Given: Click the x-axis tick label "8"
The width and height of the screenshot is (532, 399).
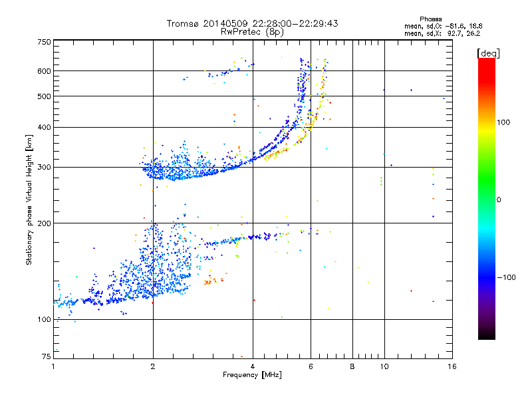Looking at the screenshot, I should tap(352, 366).
